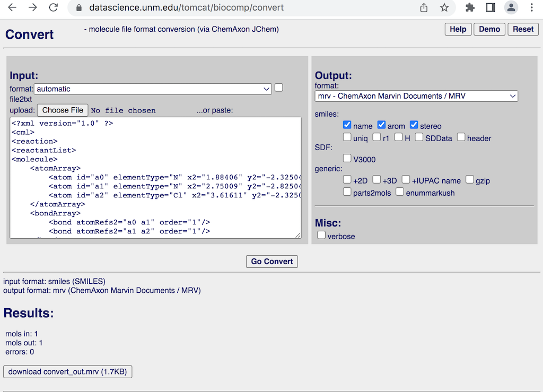Screen dimensions: 543x392
Task: Open the page share menu
Action: 424,7
